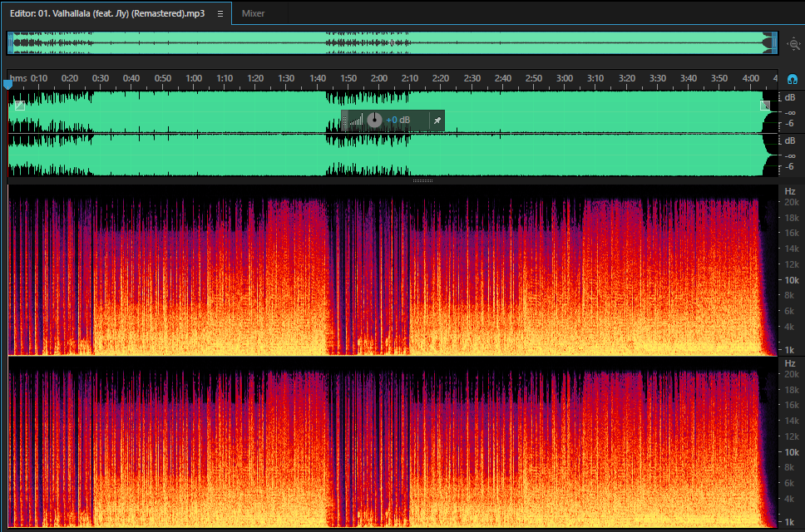Click the HUD gain adjustment knob

[374, 120]
